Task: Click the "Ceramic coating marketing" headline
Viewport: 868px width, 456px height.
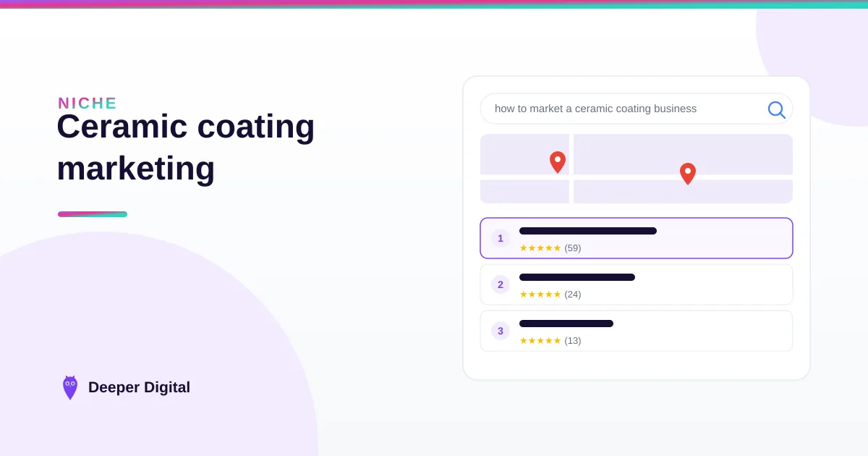Action: [186, 147]
